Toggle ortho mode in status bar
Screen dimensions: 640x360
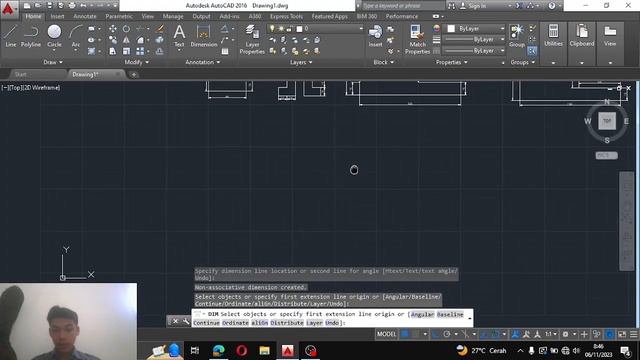coord(436,334)
